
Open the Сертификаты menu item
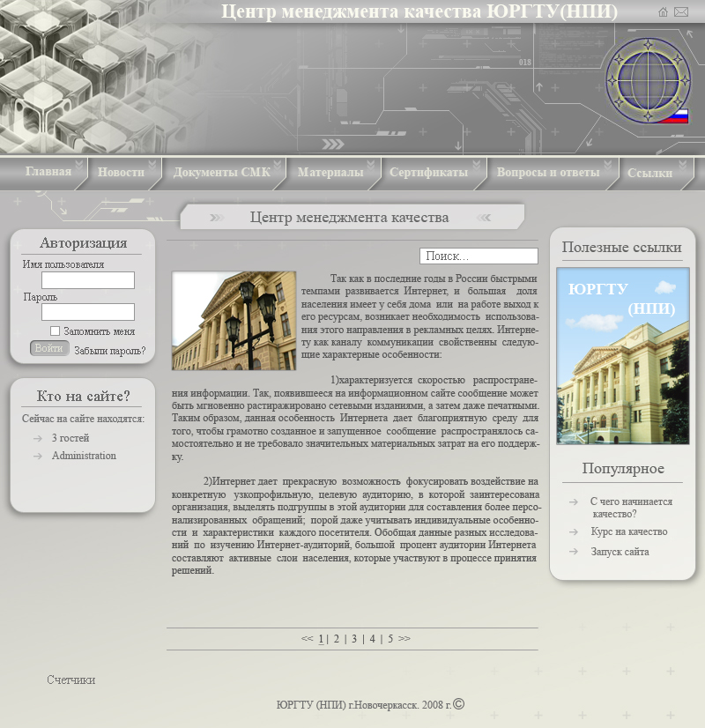pos(428,172)
